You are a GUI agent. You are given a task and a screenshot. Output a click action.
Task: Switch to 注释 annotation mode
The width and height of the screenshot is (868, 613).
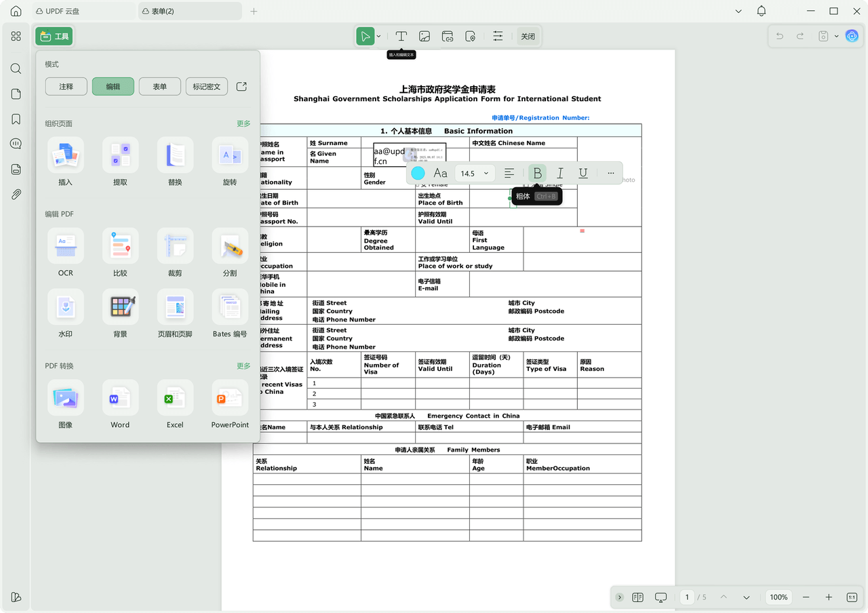[66, 86]
